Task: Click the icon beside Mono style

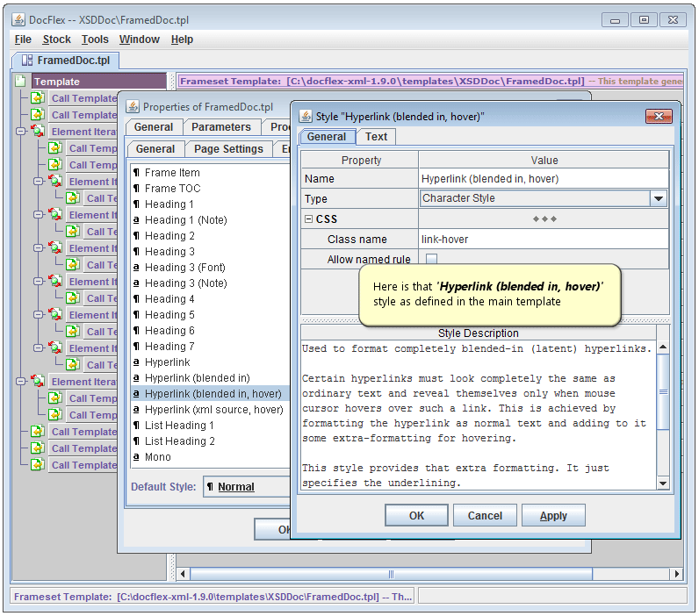Action: pyautogui.click(x=137, y=457)
